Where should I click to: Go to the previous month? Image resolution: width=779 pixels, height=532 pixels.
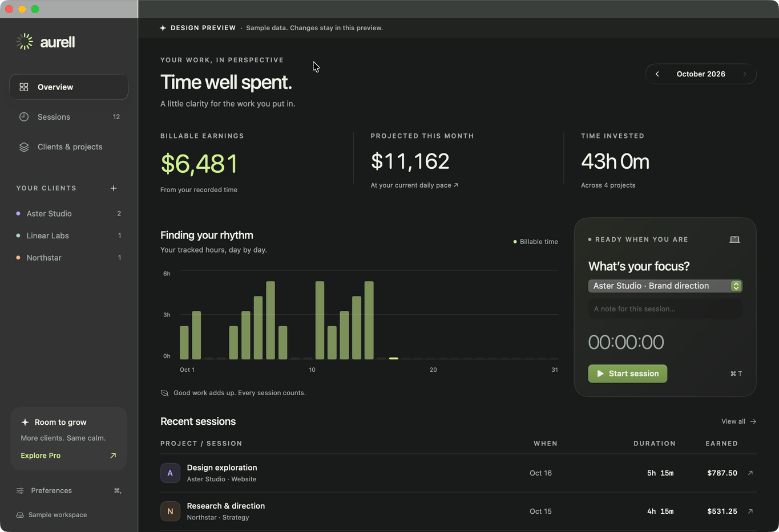657,74
